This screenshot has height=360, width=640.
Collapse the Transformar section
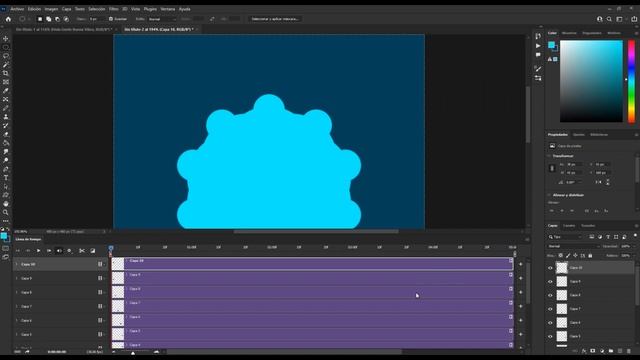point(549,156)
